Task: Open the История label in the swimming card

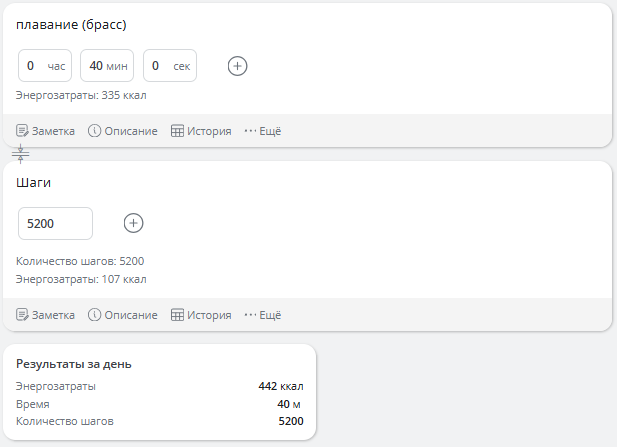Action: 210,131
